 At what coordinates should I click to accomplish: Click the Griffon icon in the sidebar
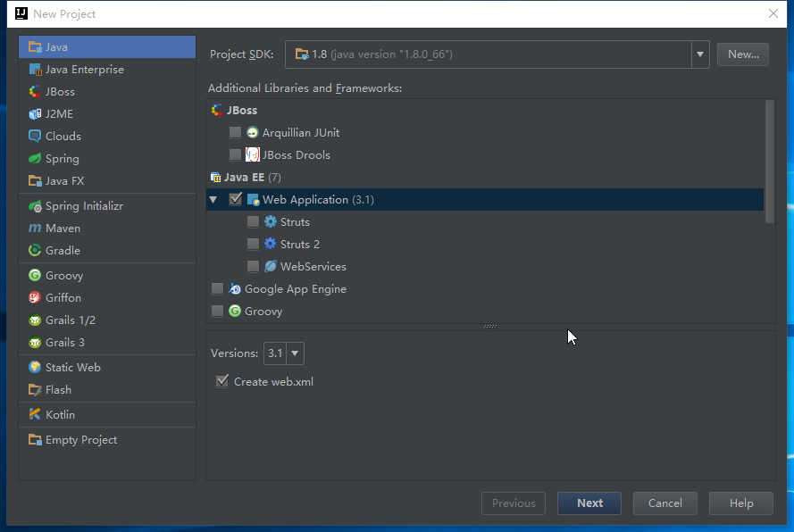(x=35, y=298)
